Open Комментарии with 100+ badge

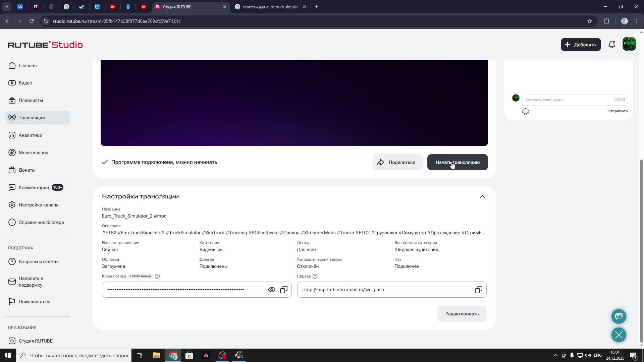point(34,187)
